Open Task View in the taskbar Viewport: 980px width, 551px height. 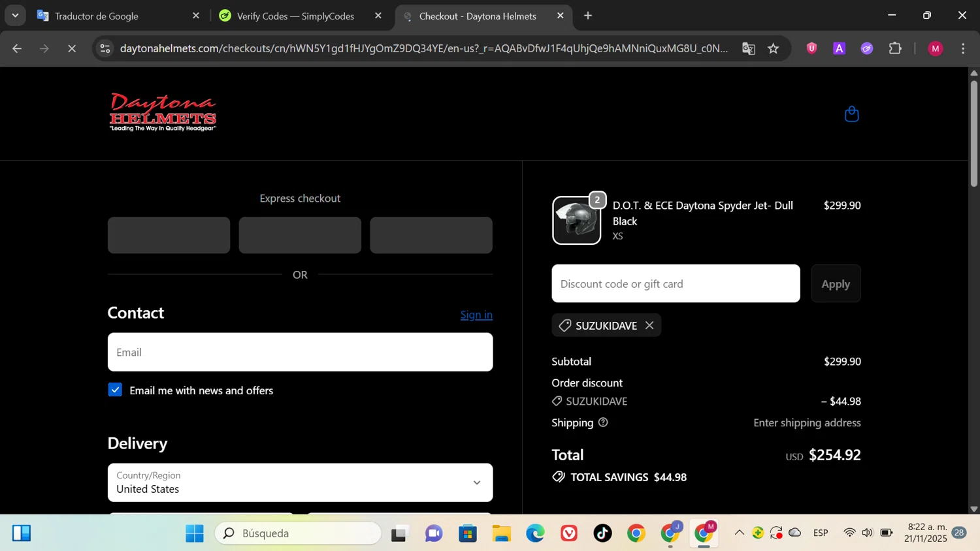(x=400, y=533)
